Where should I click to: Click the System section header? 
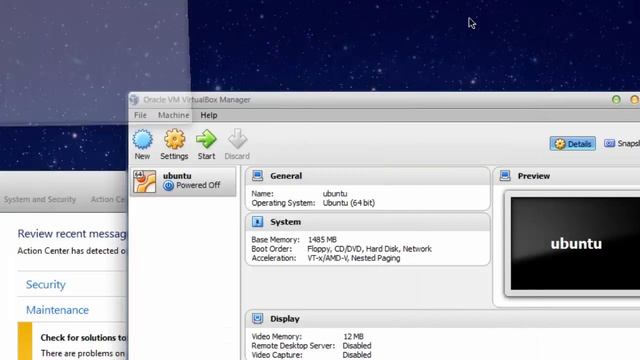tap(367, 222)
